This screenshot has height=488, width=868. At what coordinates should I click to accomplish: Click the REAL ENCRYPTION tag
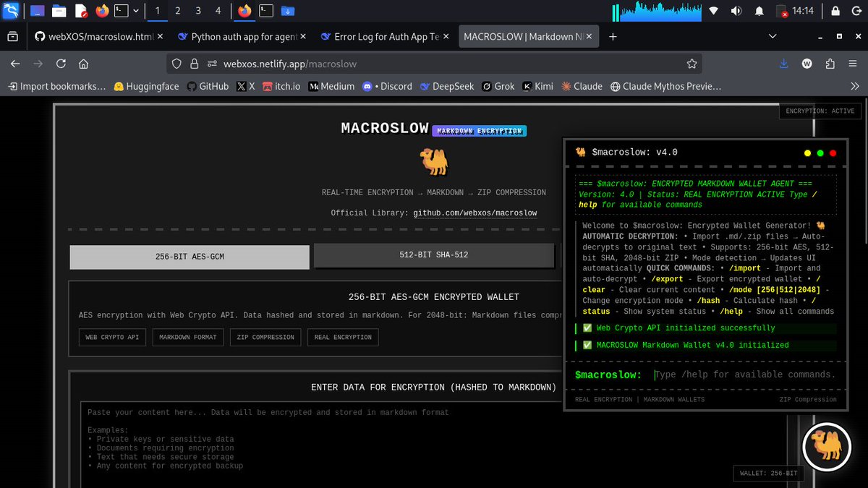pos(343,337)
